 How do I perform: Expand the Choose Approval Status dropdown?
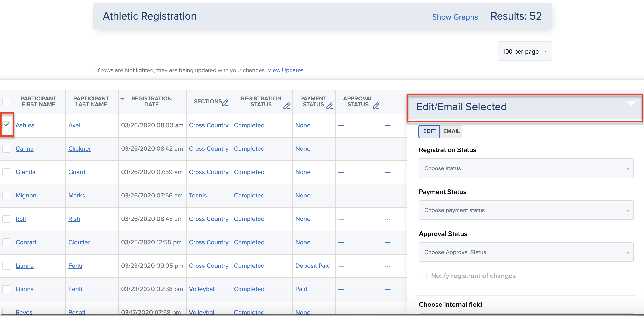coord(526,252)
